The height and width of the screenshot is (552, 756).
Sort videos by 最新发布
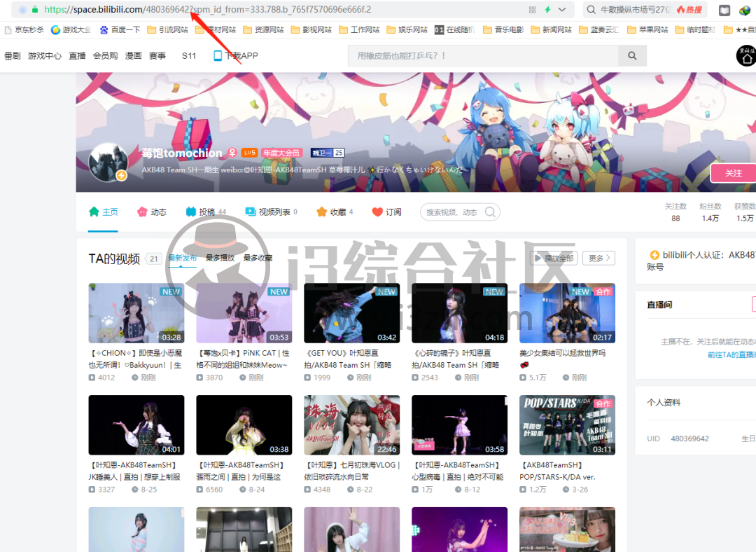182,258
